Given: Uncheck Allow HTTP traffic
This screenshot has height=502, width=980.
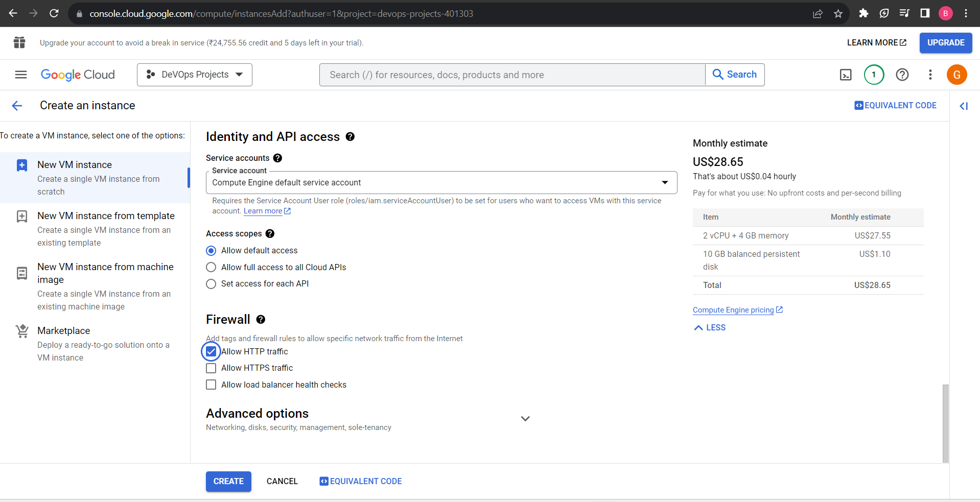Looking at the screenshot, I should [211, 351].
